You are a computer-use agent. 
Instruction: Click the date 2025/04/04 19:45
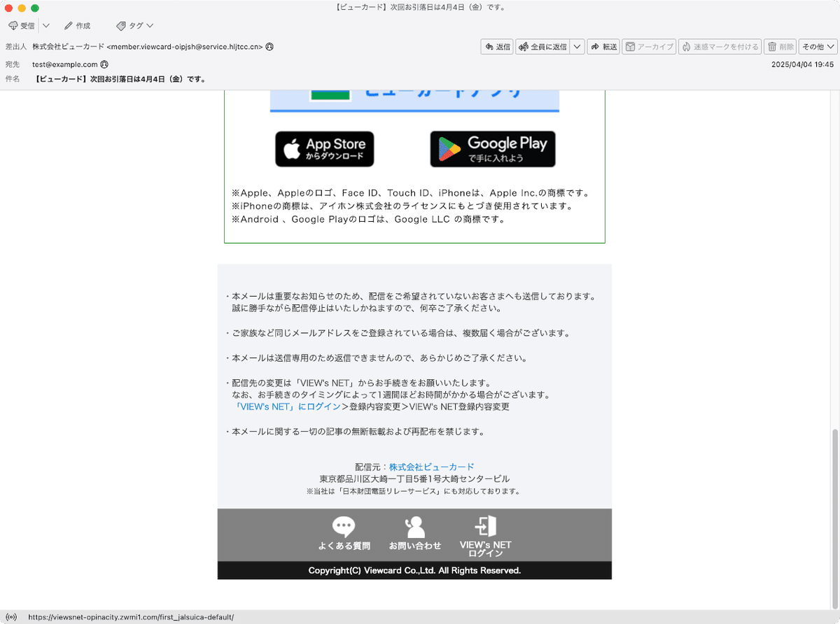[802, 64]
